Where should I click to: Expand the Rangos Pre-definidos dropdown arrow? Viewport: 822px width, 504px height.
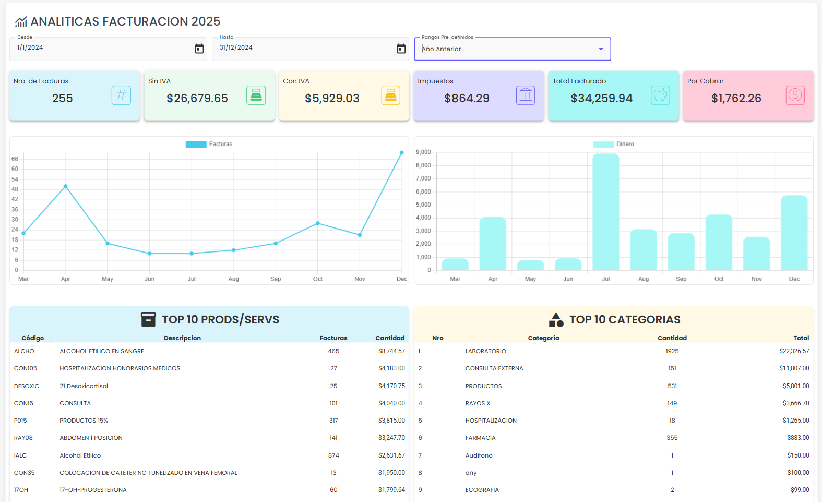click(601, 49)
